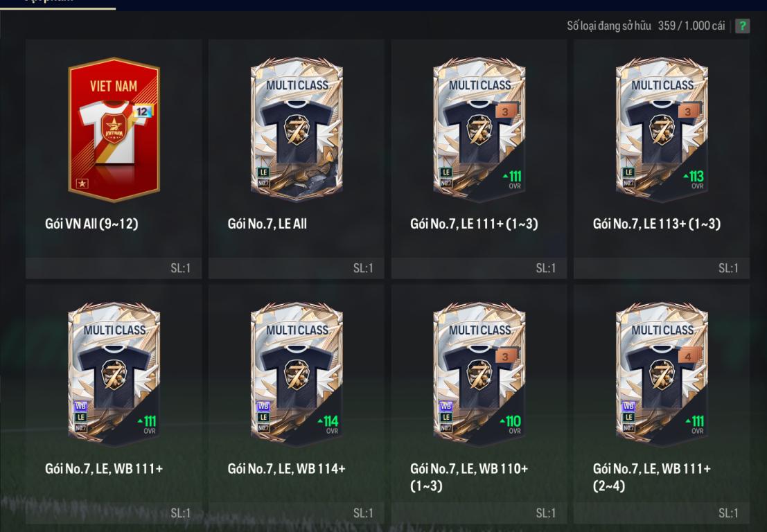Click the Gói No.7, LE, WB 111+ label

[104, 469]
